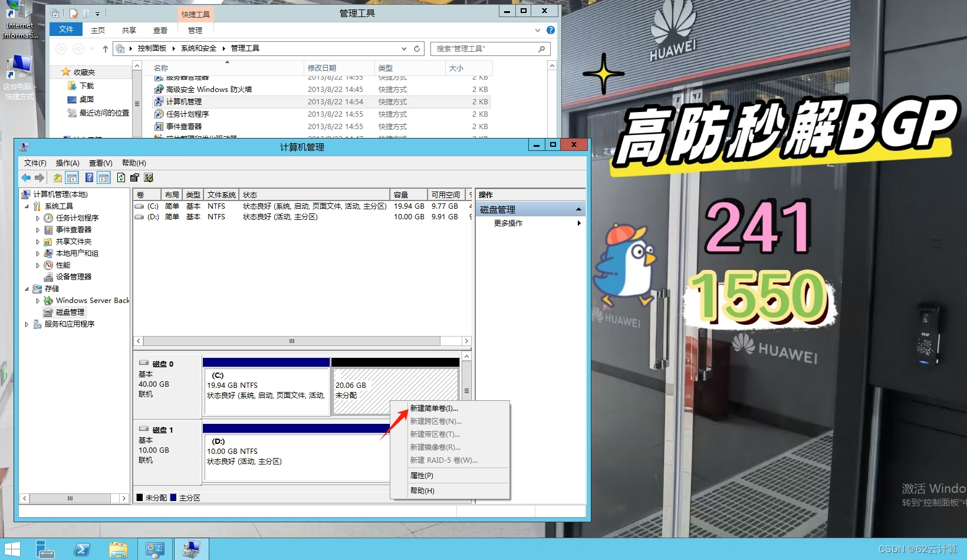Image resolution: width=967 pixels, height=560 pixels.
Task: Click the 磁盘 0 label block
Action: tap(167, 386)
